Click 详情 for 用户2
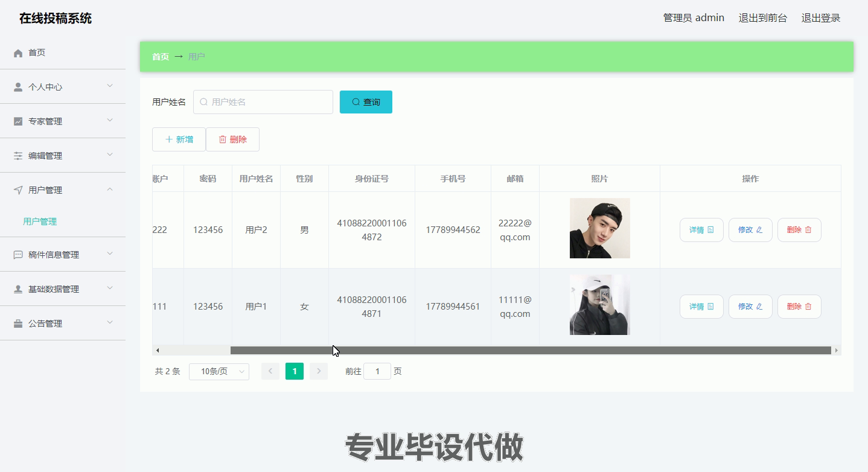The height and width of the screenshot is (472, 868). click(x=701, y=230)
